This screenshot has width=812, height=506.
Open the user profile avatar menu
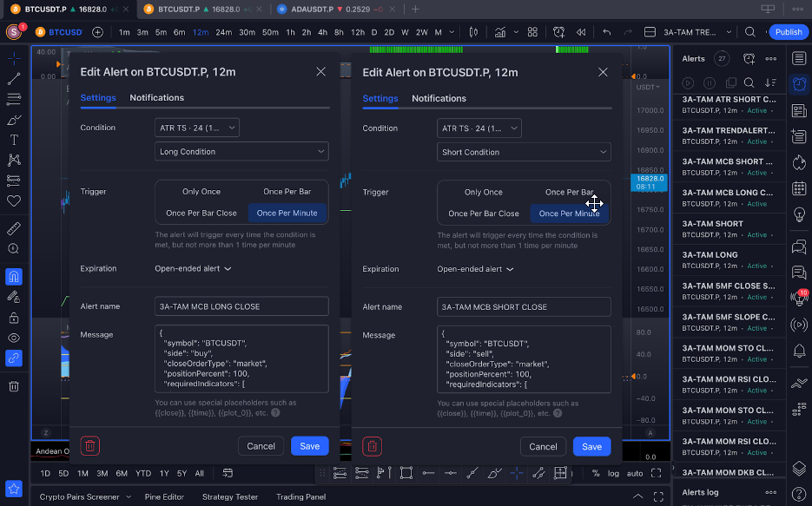pos(14,32)
